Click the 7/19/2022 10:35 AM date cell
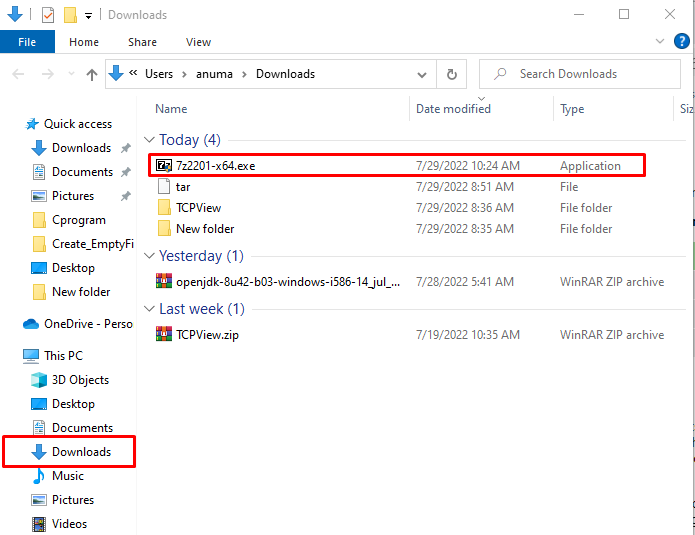The image size is (695, 535). click(x=468, y=335)
